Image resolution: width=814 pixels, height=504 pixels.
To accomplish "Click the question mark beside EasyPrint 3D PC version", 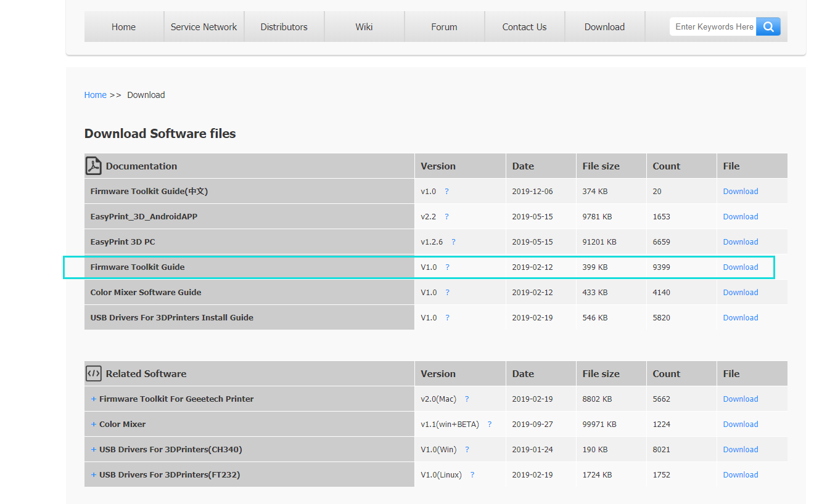I will [x=453, y=242].
